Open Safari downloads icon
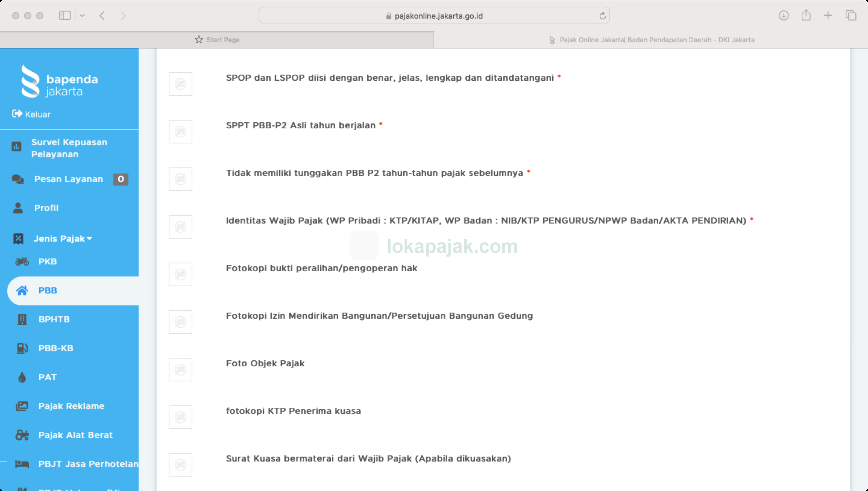The height and width of the screenshot is (491, 868). coord(783,16)
